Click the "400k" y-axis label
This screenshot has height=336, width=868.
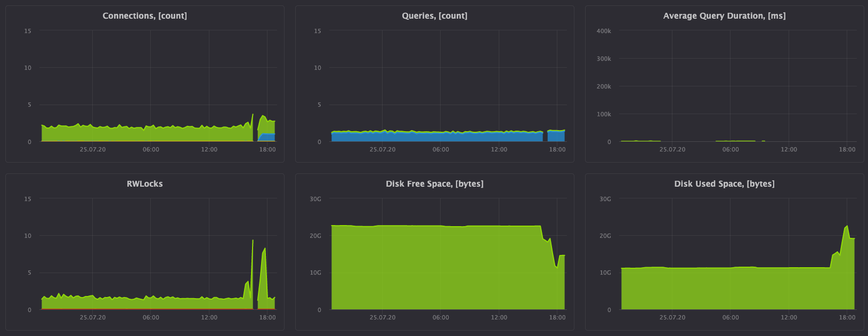[604, 31]
